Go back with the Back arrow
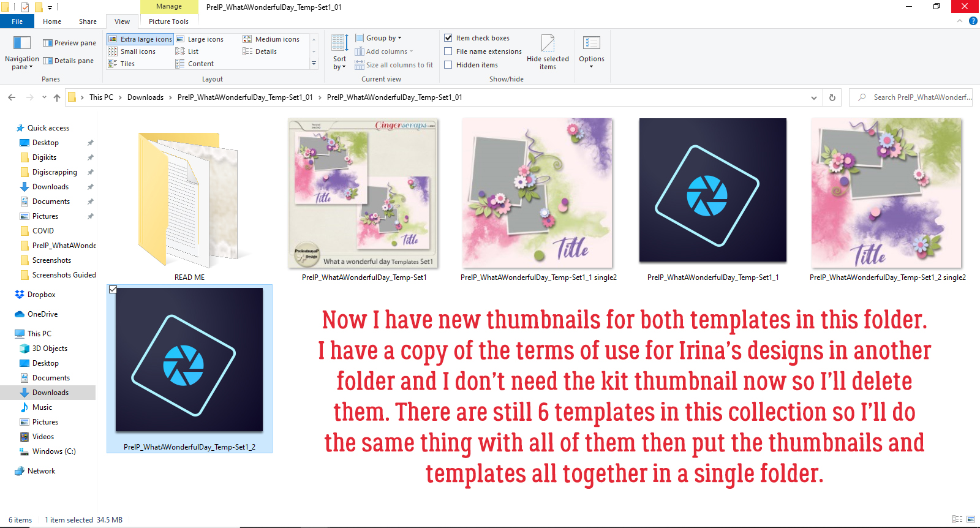Image resolution: width=980 pixels, height=528 pixels. click(12, 97)
